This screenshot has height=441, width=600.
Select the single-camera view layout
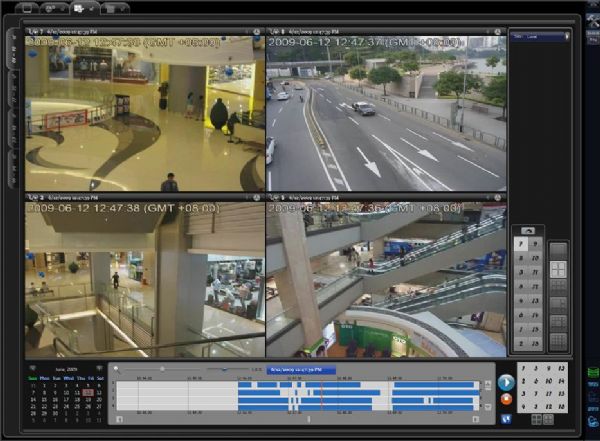point(558,250)
